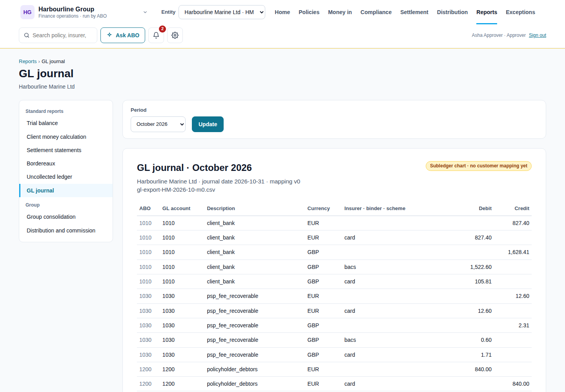The height and width of the screenshot is (392, 565).
Task: Open the notifications bell
Action: click(x=156, y=35)
